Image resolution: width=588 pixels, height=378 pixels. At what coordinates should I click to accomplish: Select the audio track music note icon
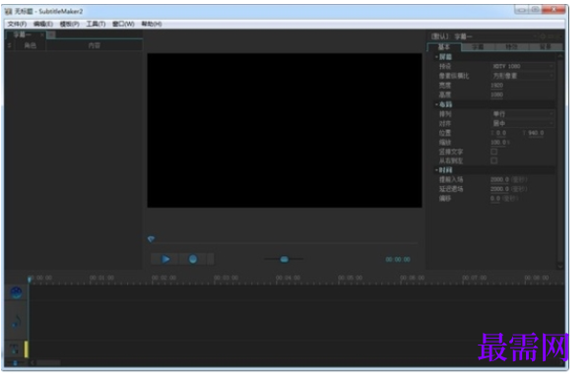pyautogui.click(x=16, y=322)
